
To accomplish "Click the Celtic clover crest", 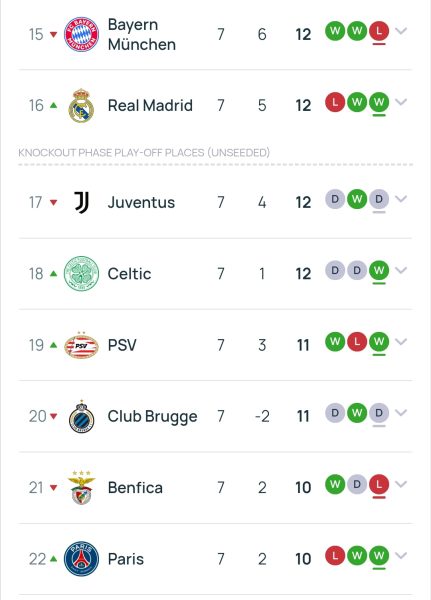I will (81, 274).
